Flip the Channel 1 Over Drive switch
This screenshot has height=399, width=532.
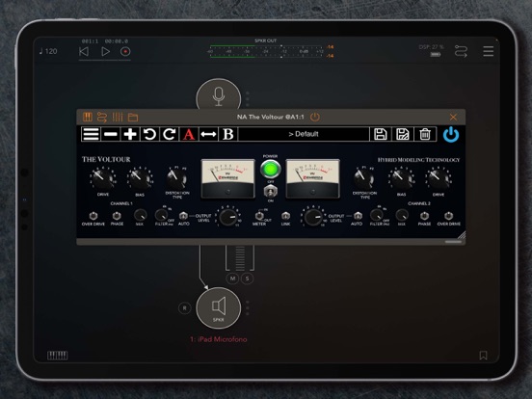point(93,216)
